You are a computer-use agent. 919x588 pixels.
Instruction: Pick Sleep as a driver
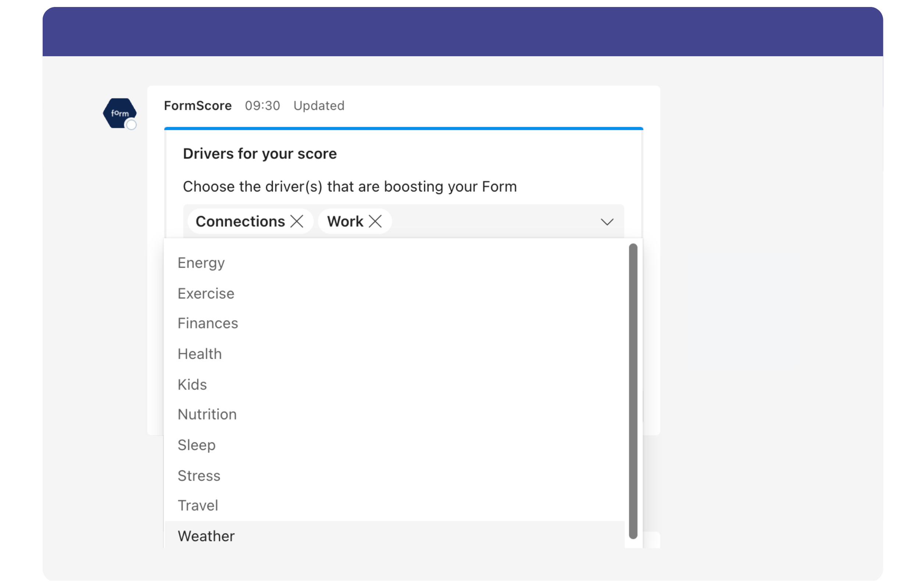tap(394, 445)
